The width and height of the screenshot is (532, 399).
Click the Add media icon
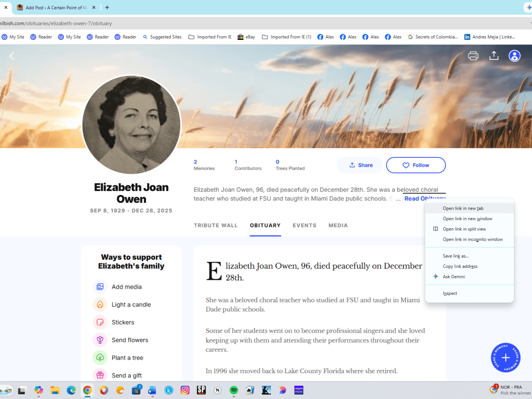click(100, 287)
